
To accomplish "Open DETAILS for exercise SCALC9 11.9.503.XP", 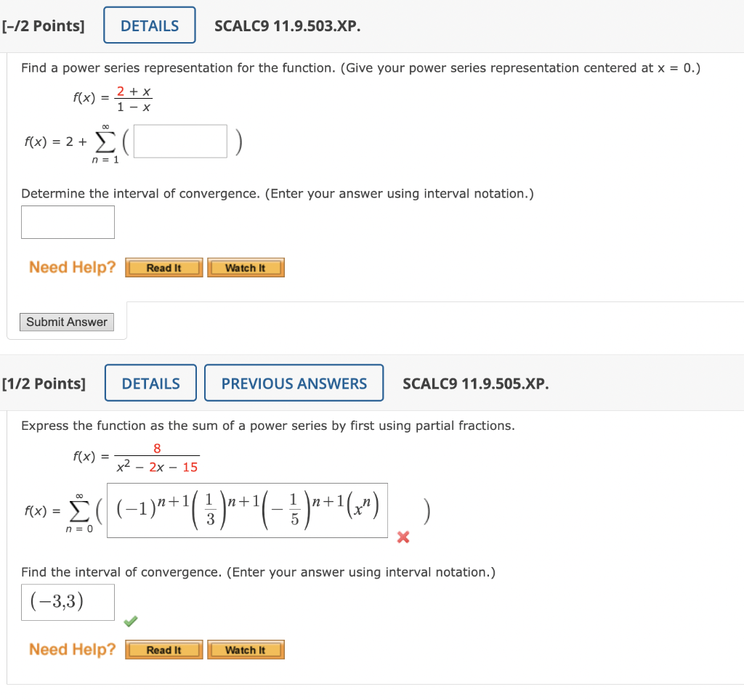I will [149, 25].
